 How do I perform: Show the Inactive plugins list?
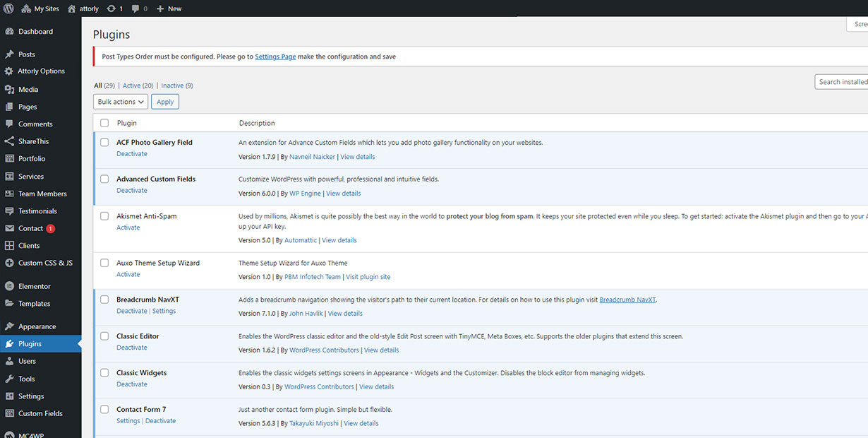172,85
